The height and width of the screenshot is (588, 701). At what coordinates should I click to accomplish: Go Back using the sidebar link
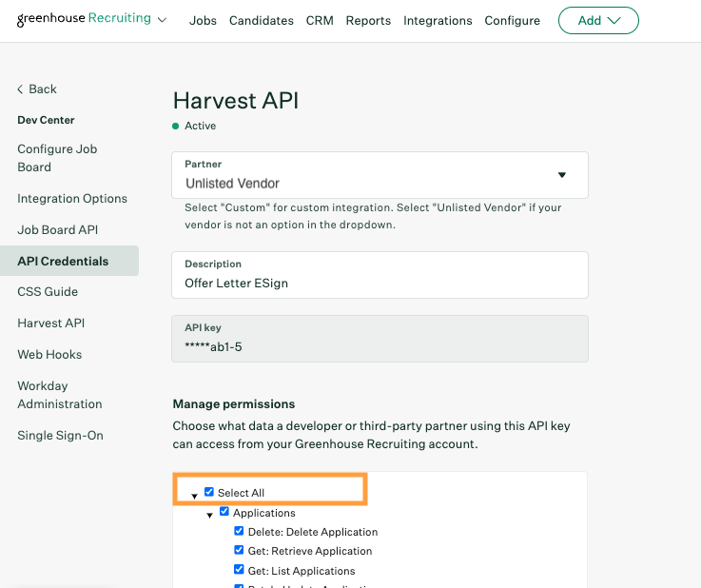click(x=37, y=89)
